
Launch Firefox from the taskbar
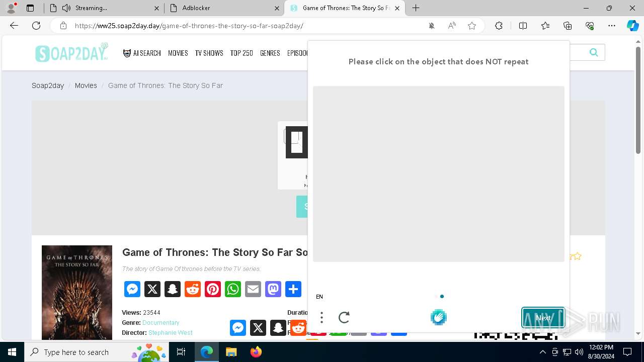[x=256, y=352]
